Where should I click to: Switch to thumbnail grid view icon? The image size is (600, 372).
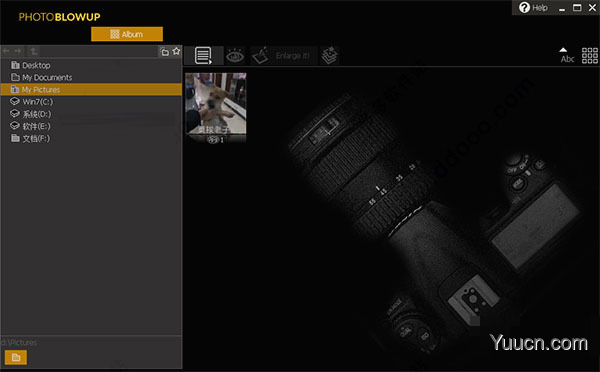coord(590,55)
